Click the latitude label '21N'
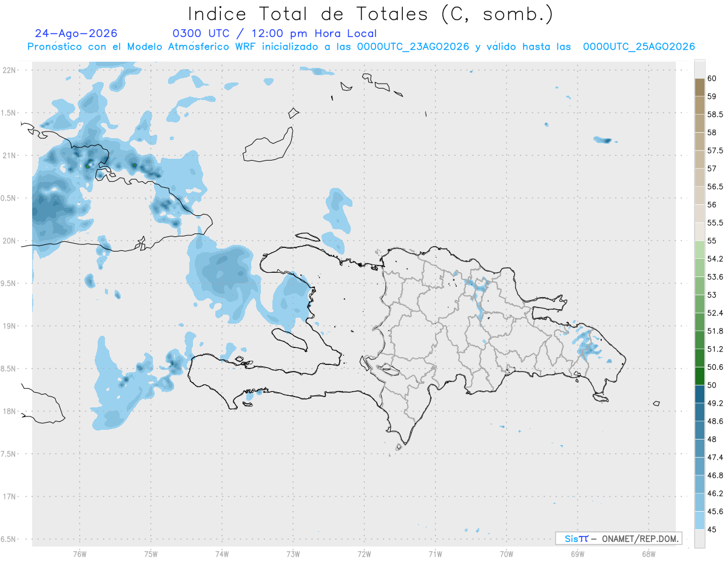This screenshot has height=562, width=728. pos(10,155)
